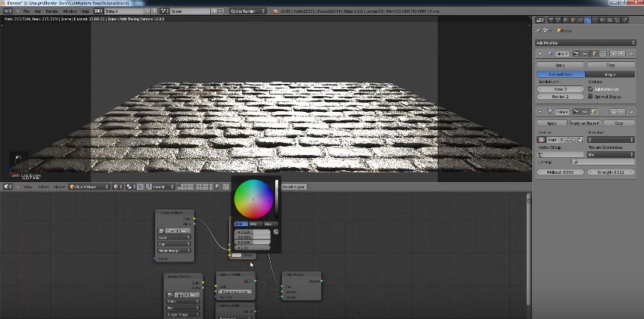Click the Strength value field in the displace modifier
This screenshot has width=644, height=319.
(x=611, y=172)
